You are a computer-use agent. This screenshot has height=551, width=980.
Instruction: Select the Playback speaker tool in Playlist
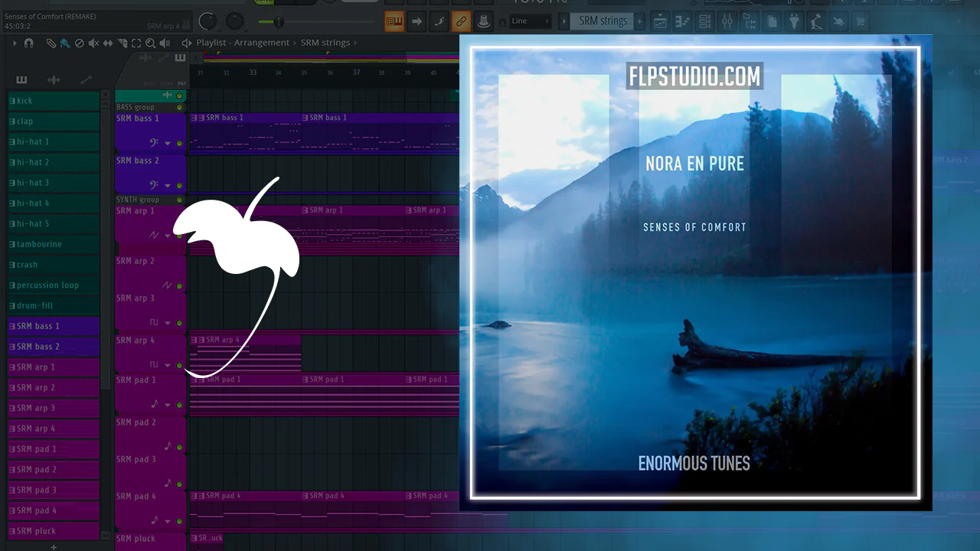(165, 43)
